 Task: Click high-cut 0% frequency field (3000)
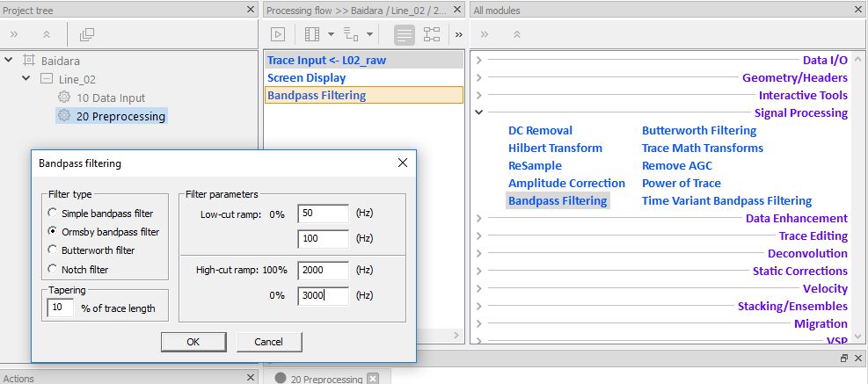tap(324, 295)
